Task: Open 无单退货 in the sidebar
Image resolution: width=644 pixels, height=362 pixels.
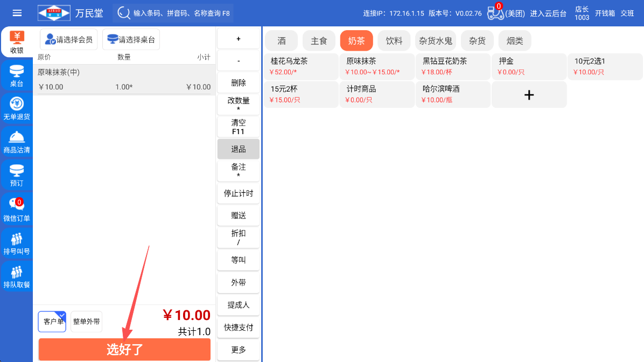Action: click(16, 109)
